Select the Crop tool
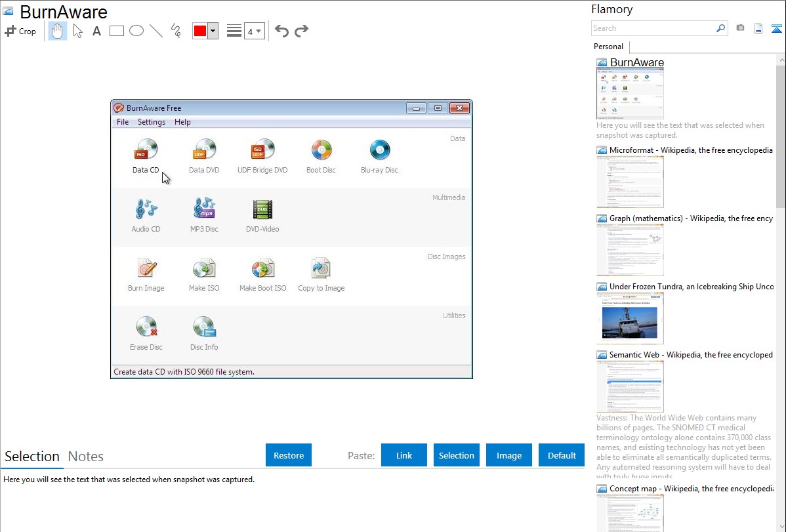Image resolution: width=786 pixels, height=532 pixels. 20,31
